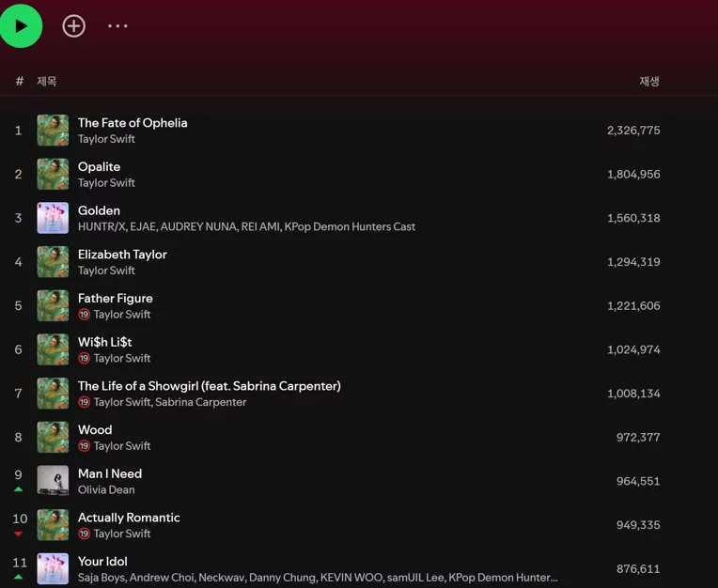718x588 pixels.
Task: Open the three-dot more options menu
Action: [117, 26]
